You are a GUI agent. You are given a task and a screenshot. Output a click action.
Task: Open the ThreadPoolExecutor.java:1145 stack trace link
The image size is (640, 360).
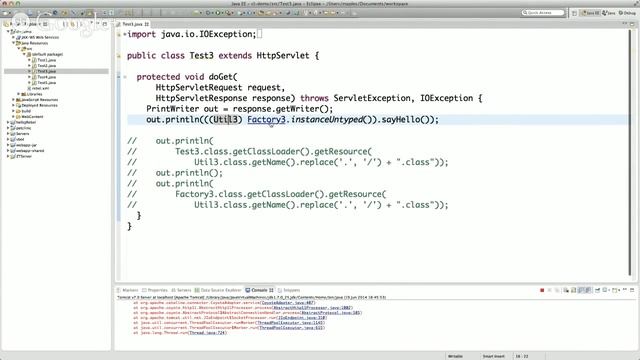tap(290, 322)
